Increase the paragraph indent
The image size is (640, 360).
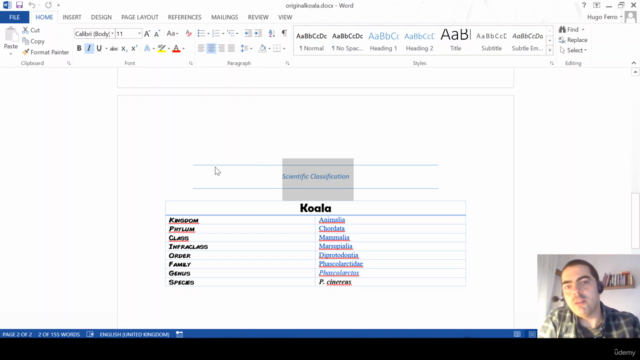point(258,33)
